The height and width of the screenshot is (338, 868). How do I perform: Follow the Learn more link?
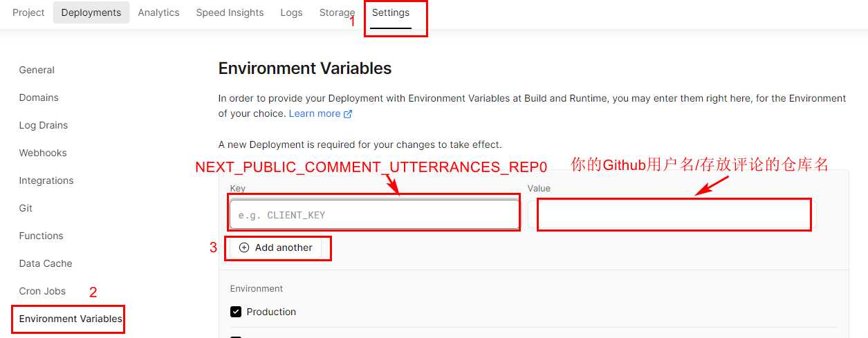click(315, 113)
